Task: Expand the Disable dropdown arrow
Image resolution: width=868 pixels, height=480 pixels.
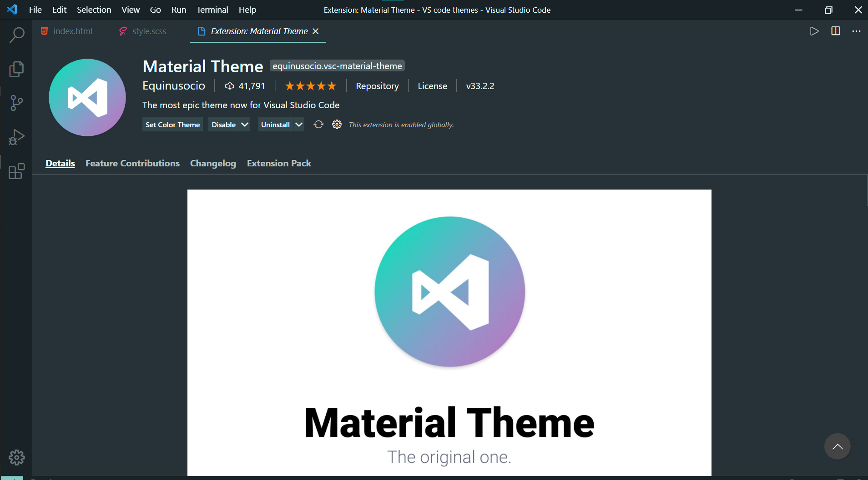Action: tap(244, 124)
